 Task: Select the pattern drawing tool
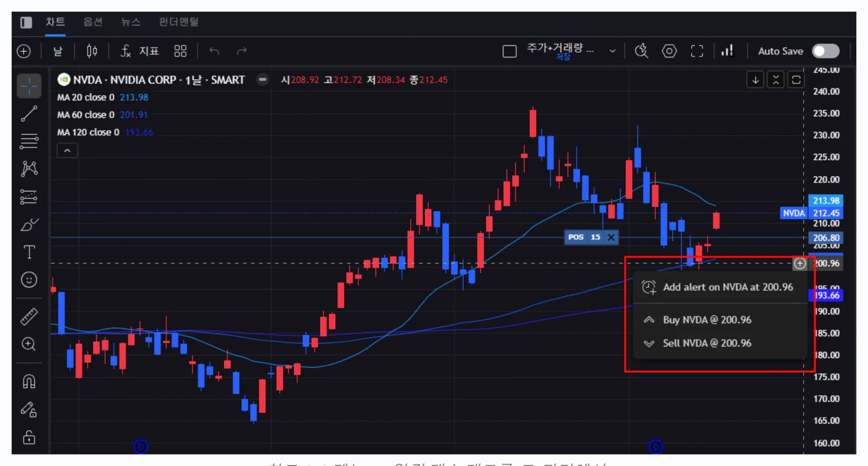click(29, 169)
